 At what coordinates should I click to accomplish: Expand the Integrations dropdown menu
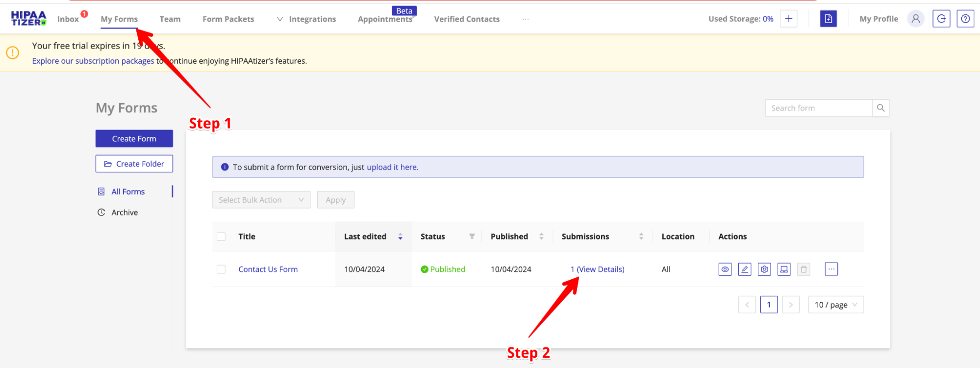(307, 19)
